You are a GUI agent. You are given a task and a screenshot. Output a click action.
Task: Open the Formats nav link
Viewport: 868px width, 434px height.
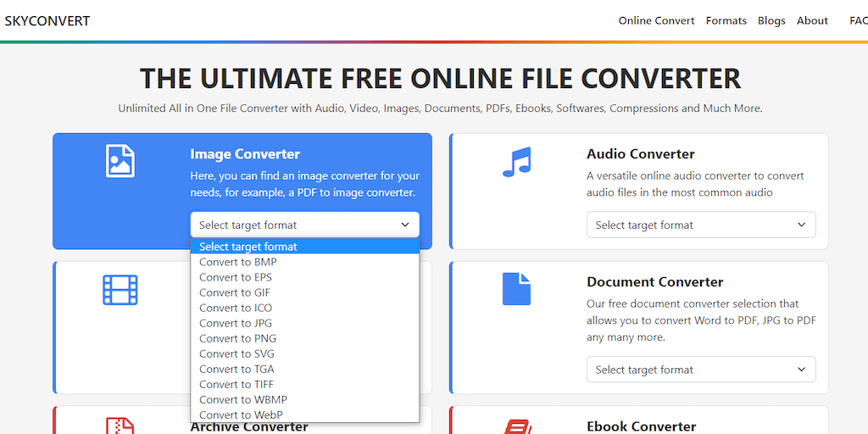(x=726, y=20)
